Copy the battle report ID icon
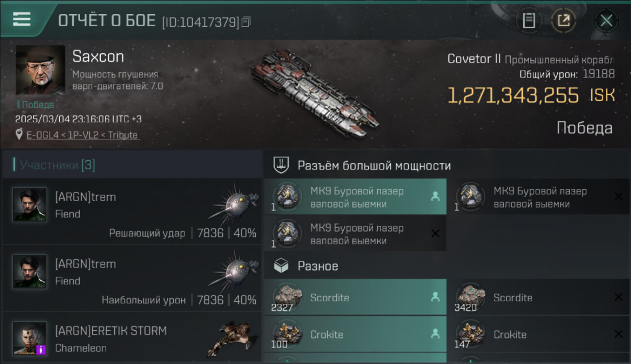 [x=246, y=22]
